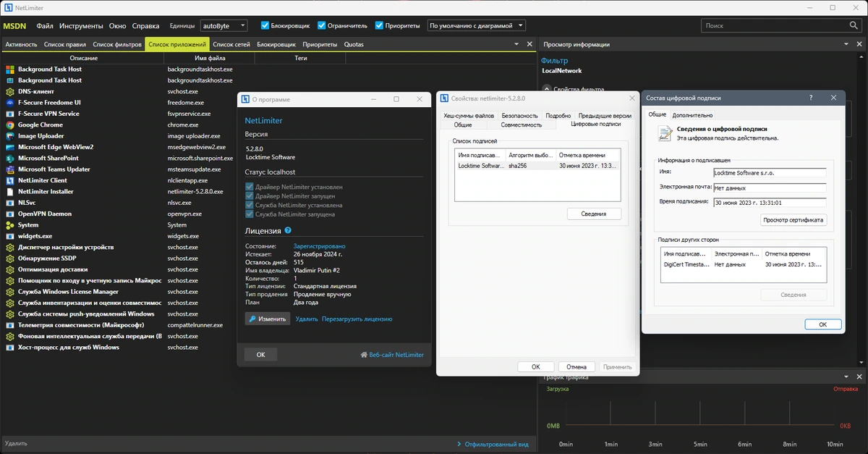Click the Удалить license link
This screenshot has width=868, height=454.
307,319
